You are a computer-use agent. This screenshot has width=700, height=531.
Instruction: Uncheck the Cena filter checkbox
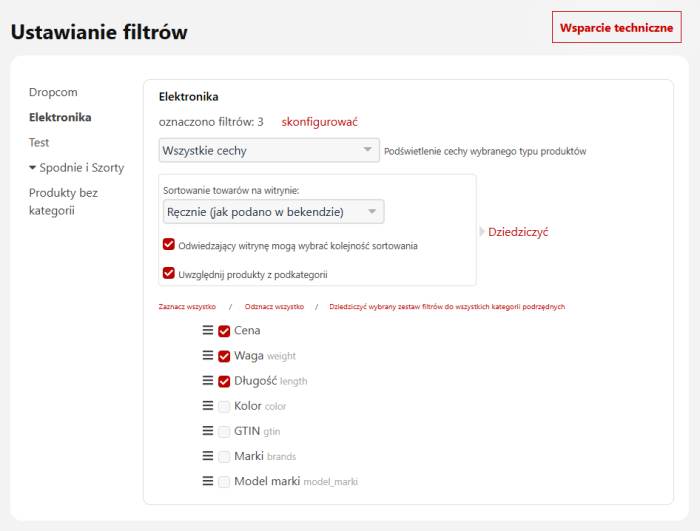(224, 331)
